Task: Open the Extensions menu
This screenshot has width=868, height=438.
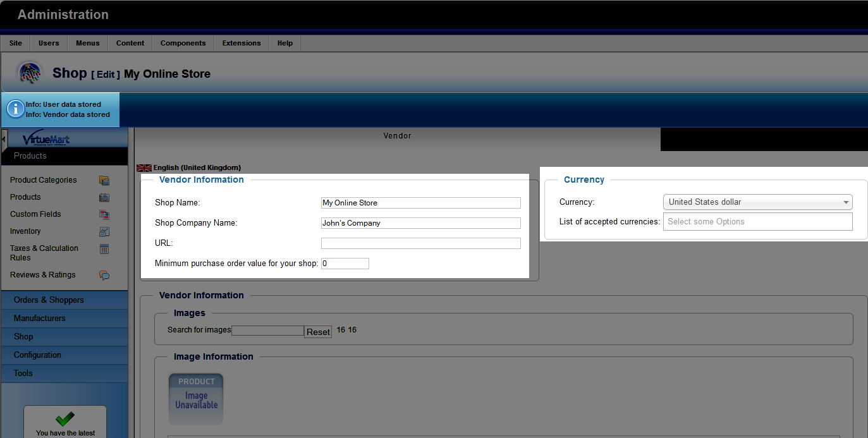Action: [x=241, y=43]
